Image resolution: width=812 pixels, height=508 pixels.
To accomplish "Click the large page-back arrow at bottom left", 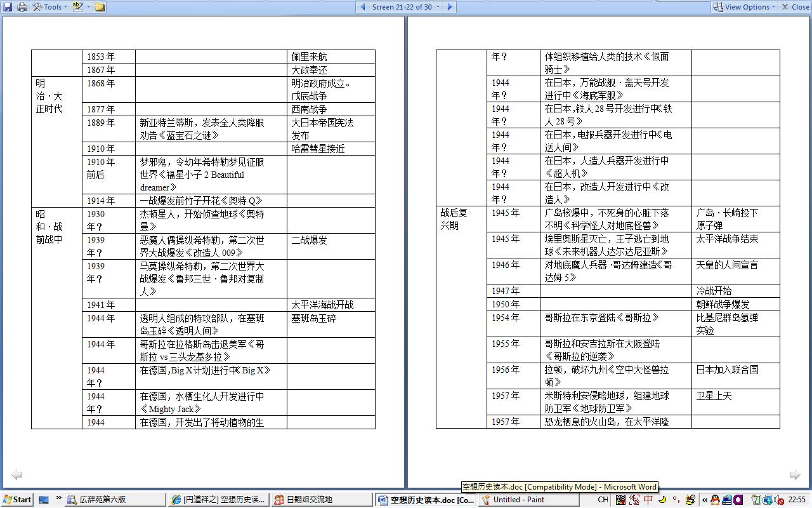I will coord(17,474).
